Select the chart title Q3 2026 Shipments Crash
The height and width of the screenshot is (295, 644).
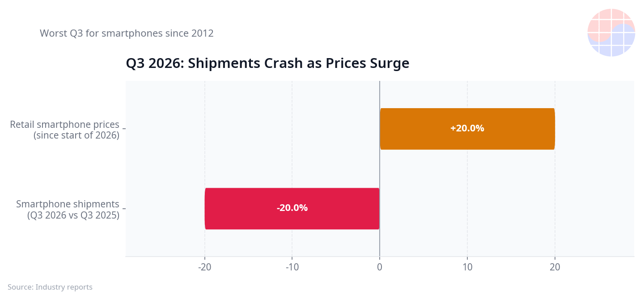267,63
